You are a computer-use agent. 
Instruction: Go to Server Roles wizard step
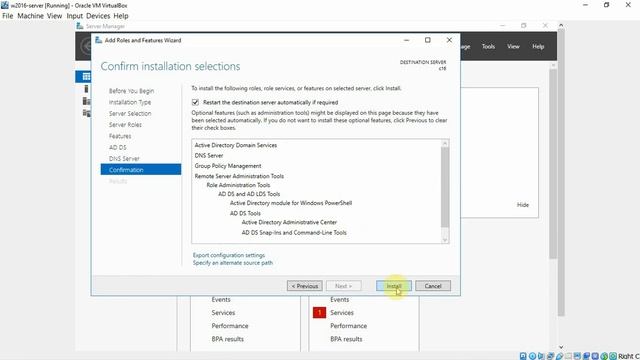125,124
